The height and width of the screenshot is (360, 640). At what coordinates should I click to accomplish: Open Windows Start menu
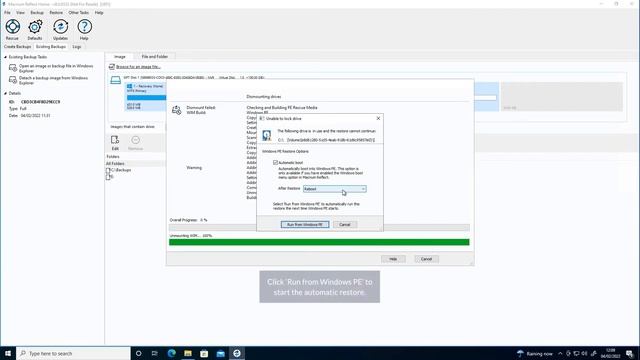pyautogui.click(x=8, y=353)
